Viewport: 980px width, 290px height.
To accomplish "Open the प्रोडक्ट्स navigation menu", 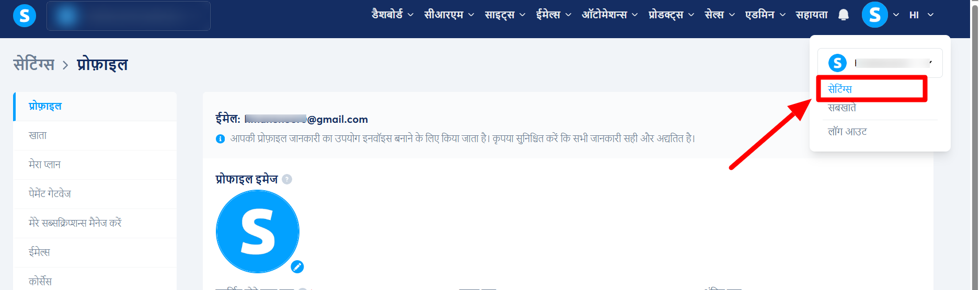I will 671,15.
